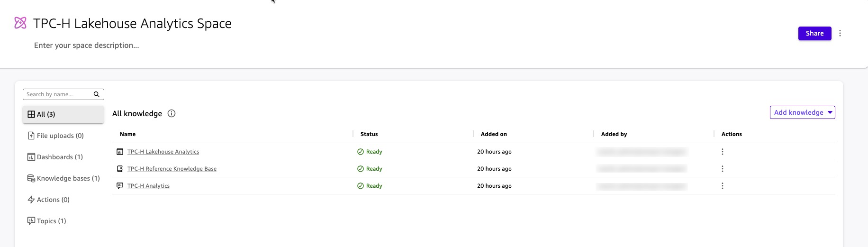Click the search magnifier icon
This screenshot has height=247, width=868.
click(97, 94)
